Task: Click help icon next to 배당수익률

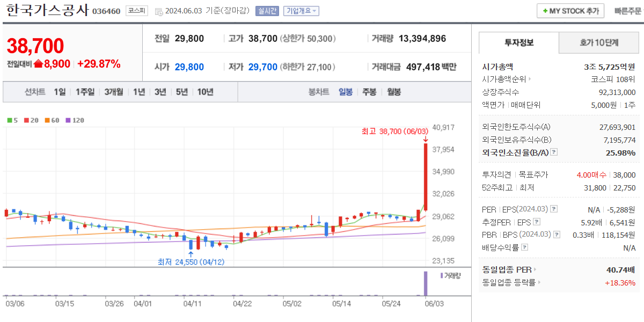Action: click(524, 247)
